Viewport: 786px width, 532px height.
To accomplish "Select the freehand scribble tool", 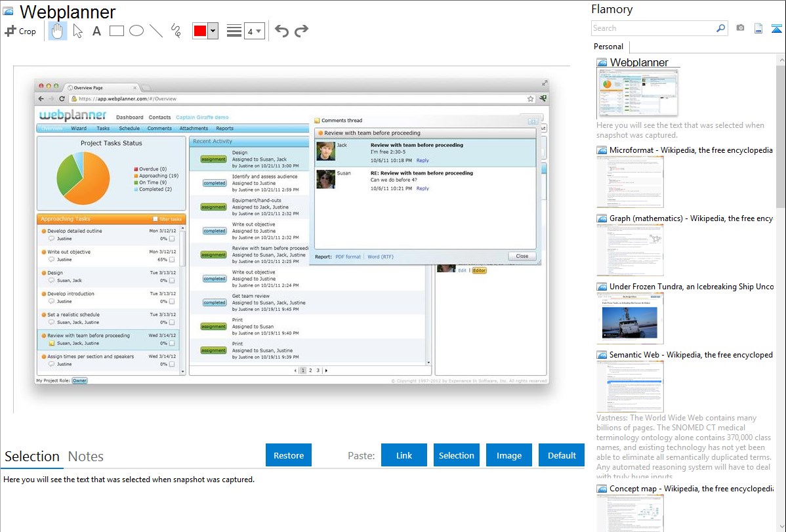I will 176,31.
